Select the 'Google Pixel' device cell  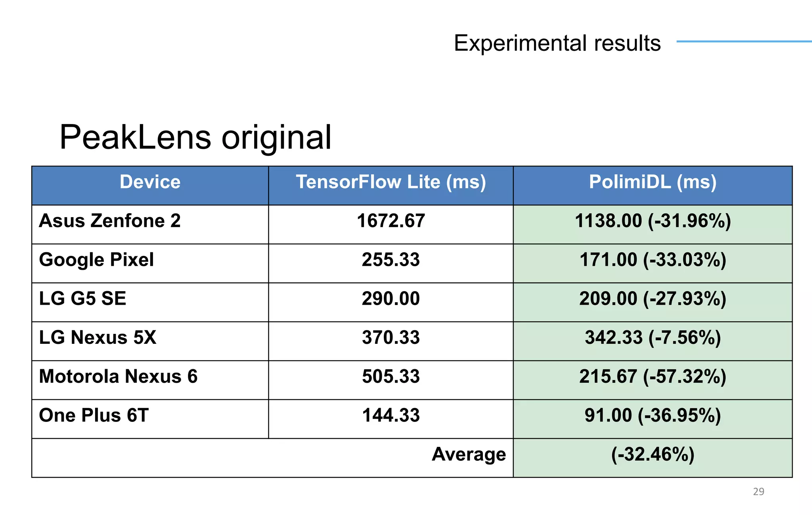point(150,263)
